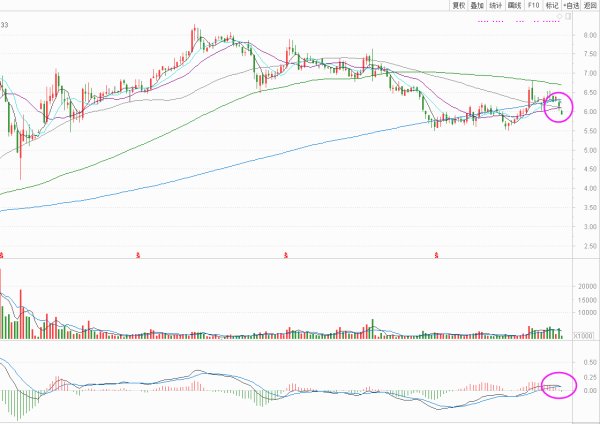Screen dimensions: 600x424
Task: Click the X1000 volume unit label
Action: 584,335
